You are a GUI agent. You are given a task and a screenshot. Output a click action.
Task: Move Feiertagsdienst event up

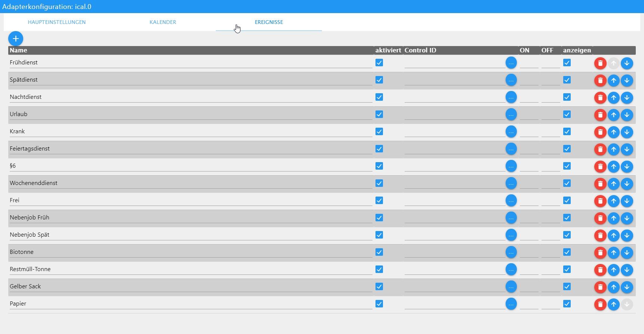tap(613, 149)
